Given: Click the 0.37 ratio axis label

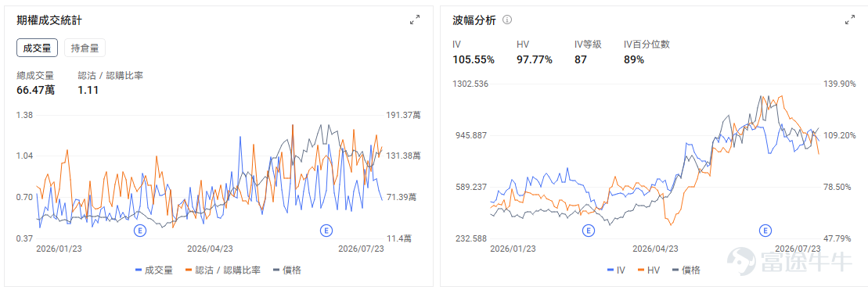Looking at the screenshot, I should click(x=26, y=238).
